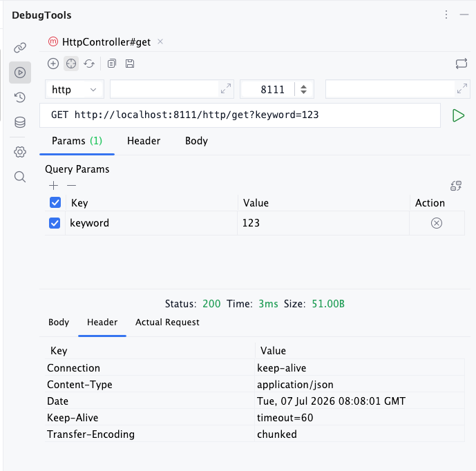Select the run/play sidebar icon

tap(20, 73)
